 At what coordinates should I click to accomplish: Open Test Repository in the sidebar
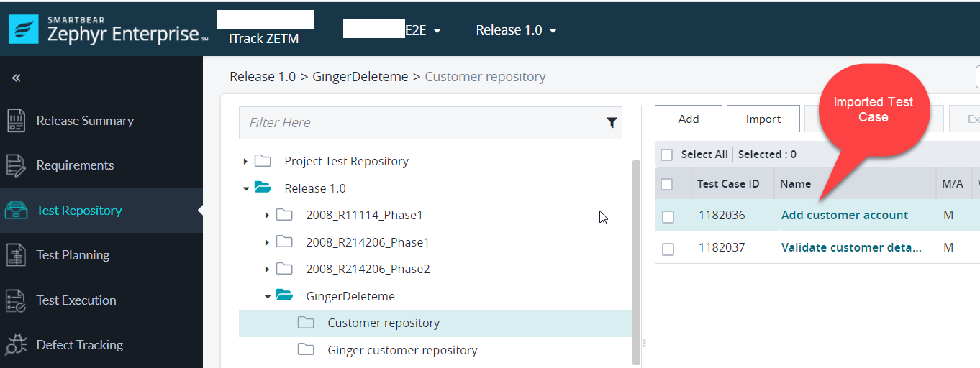pyautogui.click(x=79, y=211)
